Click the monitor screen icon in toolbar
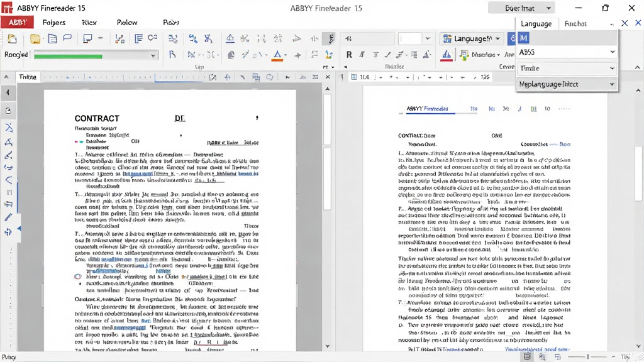The height and width of the screenshot is (362, 644). (x=87, y=38)
